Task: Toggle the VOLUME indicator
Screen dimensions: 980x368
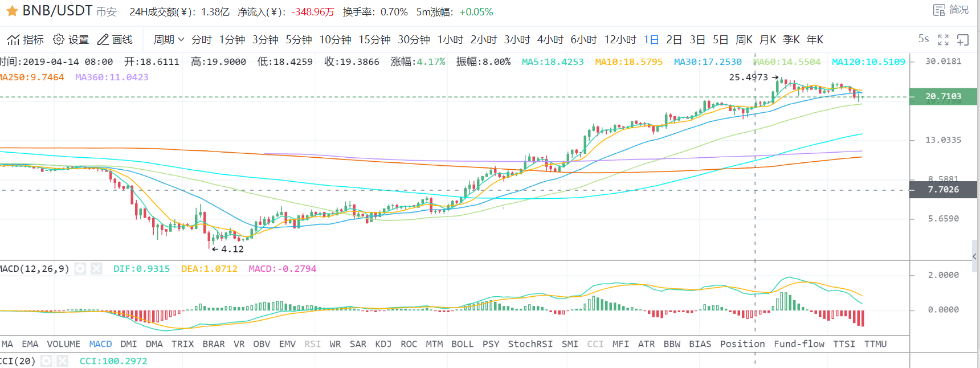Action: [63, 344]
